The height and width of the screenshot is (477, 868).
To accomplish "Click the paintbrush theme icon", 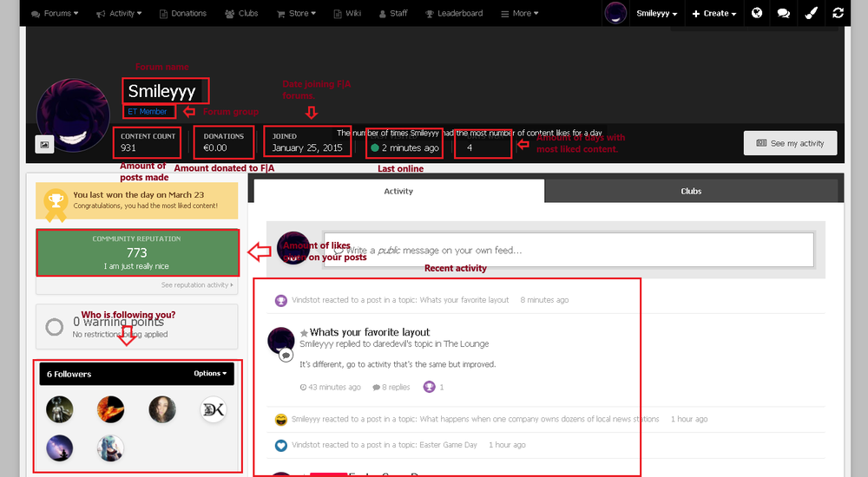I will [811, 13].
